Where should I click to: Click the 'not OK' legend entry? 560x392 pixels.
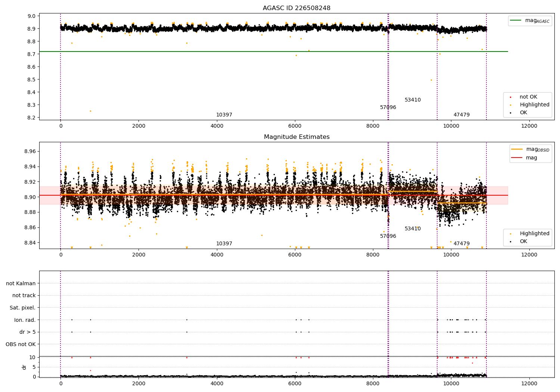click(528, 97)
